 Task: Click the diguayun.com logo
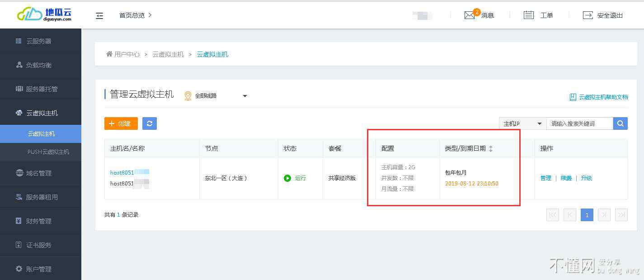pyautogui.click(x=44, y=14)
